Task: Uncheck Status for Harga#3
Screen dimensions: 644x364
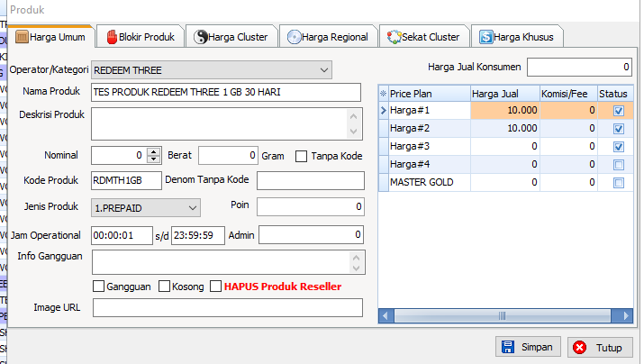Action: [x=619, y=147]
